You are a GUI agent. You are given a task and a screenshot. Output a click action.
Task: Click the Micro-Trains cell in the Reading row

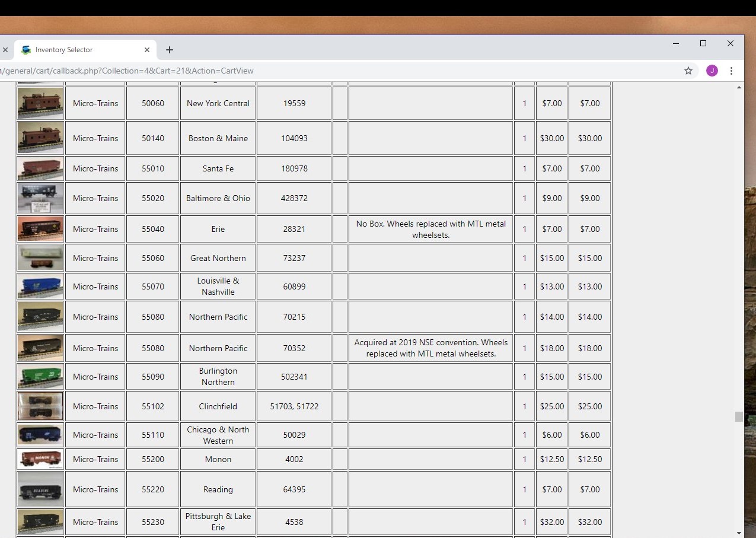(95, 489)
